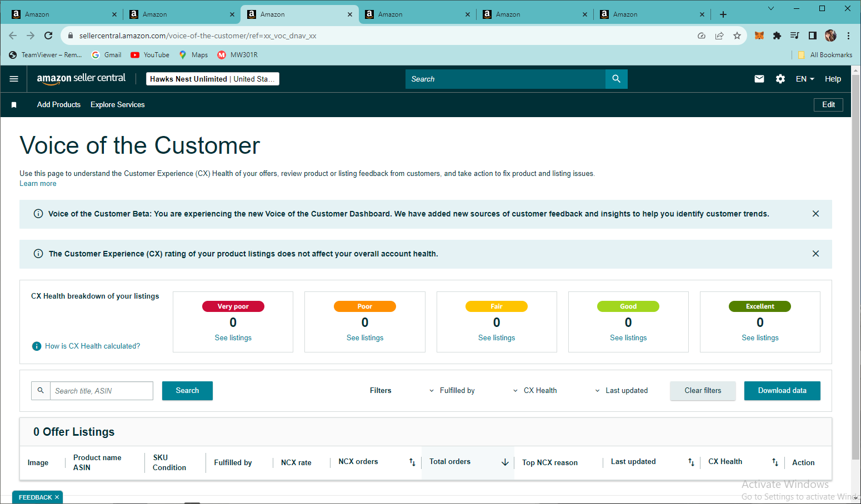Go forward with the browser forward arrow
This screenshot has width=861, height=504.
[x=31, y=36]
